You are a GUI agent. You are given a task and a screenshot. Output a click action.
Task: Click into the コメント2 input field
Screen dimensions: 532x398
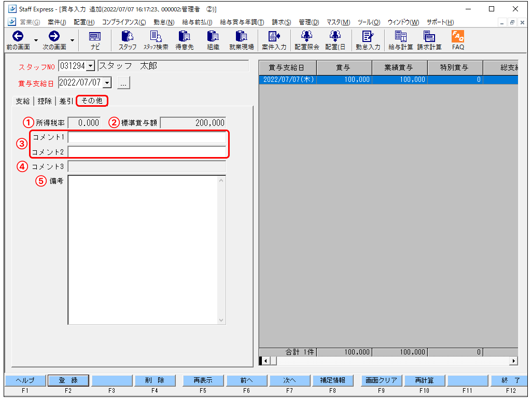(x=147, y=152)
